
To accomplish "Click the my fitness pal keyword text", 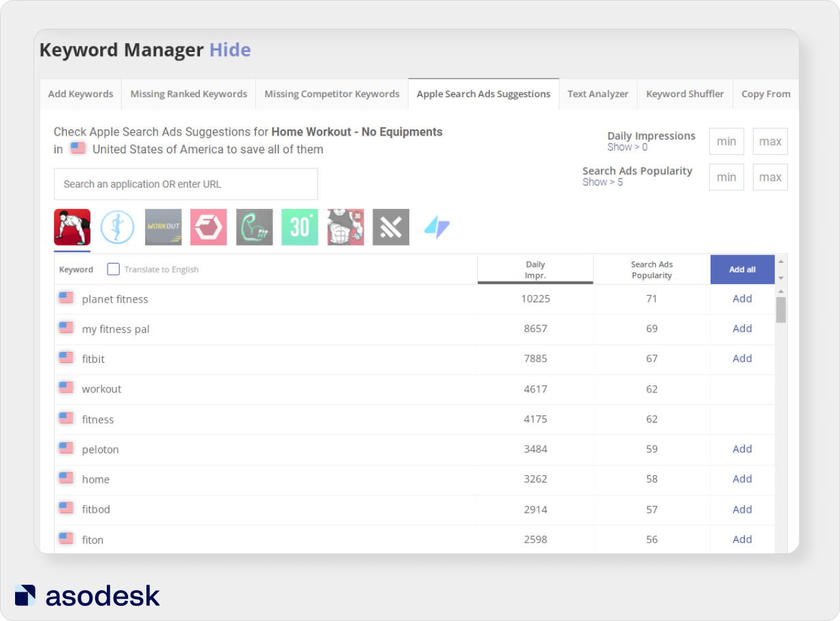I will coord(116,329).
